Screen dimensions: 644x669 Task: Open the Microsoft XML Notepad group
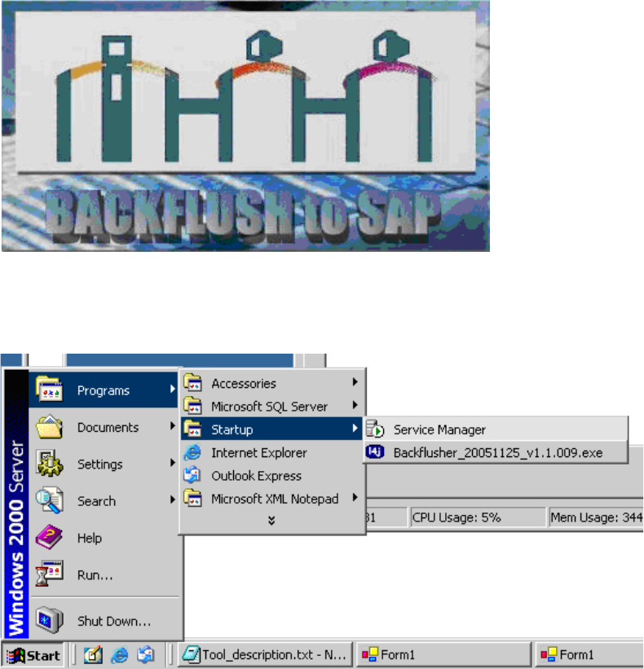tap(271, 499)
